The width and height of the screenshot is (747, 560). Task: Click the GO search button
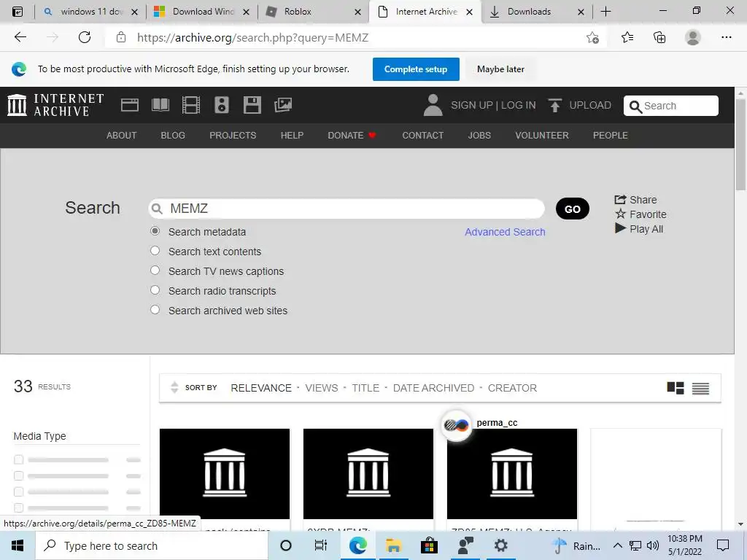pyautogui.click(x=572, y=209)
